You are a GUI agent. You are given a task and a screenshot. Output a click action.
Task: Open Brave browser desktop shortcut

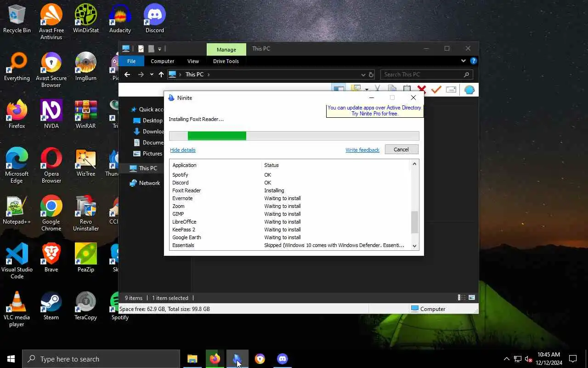(51, 258)
